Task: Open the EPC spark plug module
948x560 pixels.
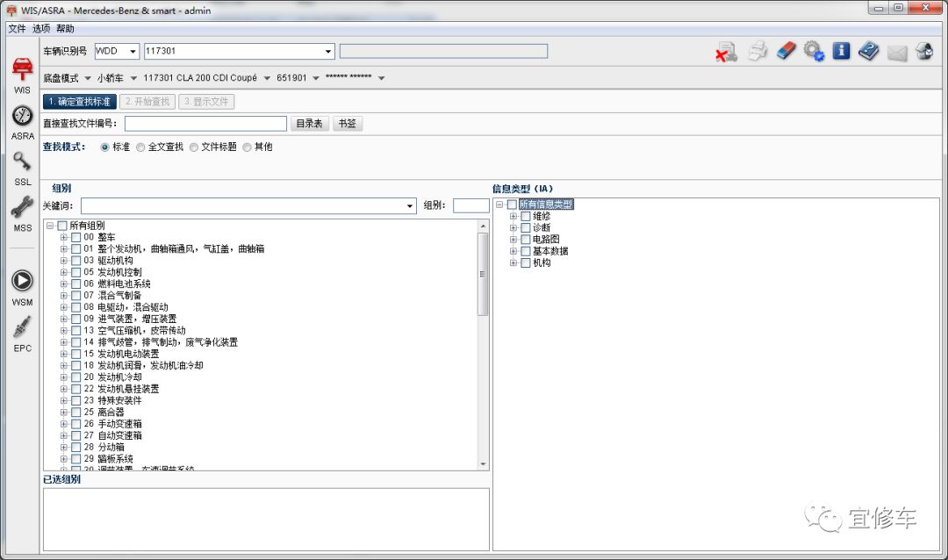Action: 22,334
